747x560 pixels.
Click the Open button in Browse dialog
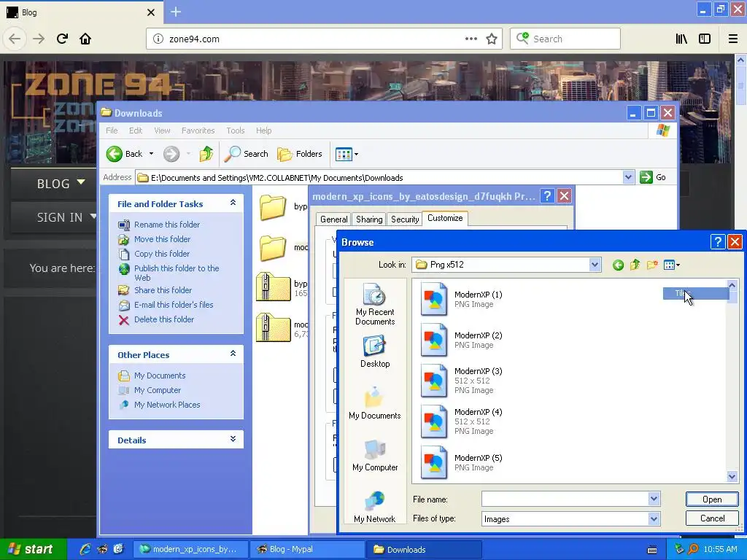coord(712,499)
